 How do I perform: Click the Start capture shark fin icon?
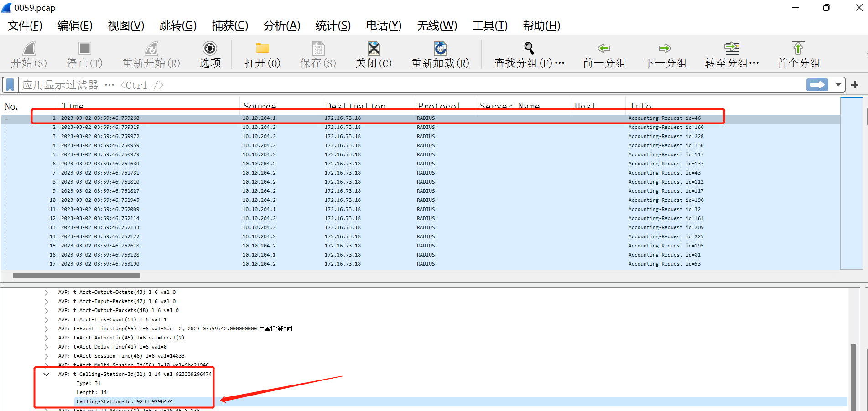point(29,49)
